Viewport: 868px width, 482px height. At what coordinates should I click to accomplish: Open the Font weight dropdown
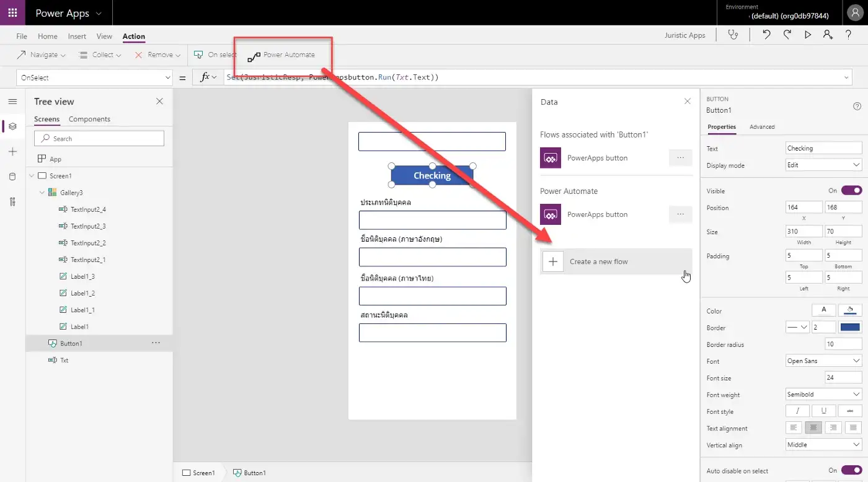coord(823,394)
